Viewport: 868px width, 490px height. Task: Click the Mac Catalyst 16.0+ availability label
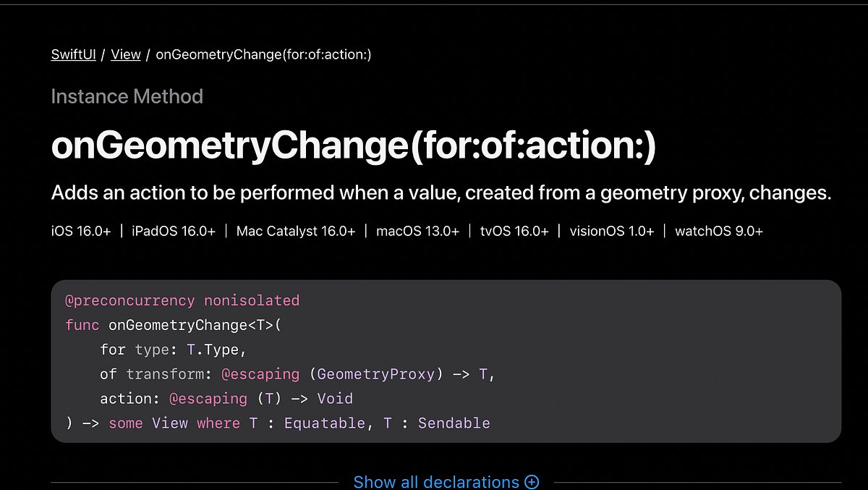point(296,231)
